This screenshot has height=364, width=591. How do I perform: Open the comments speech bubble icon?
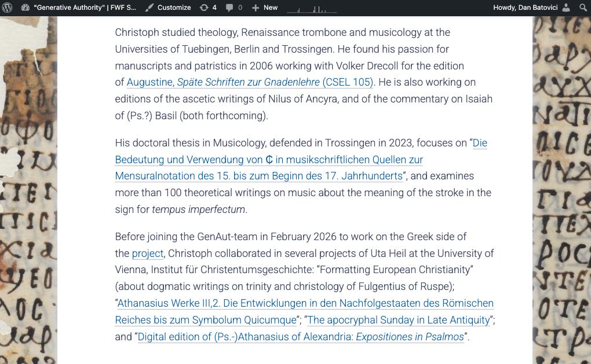coord(229,8)
